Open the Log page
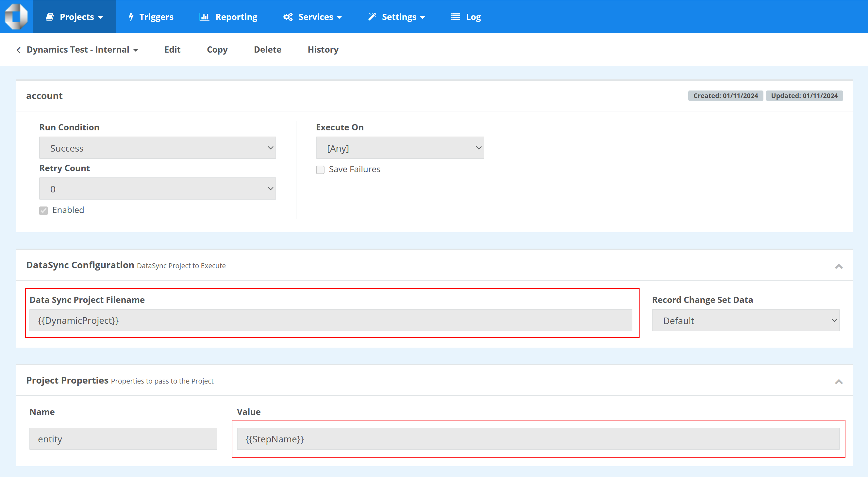868x477 pixels. [x=466, y=17]
